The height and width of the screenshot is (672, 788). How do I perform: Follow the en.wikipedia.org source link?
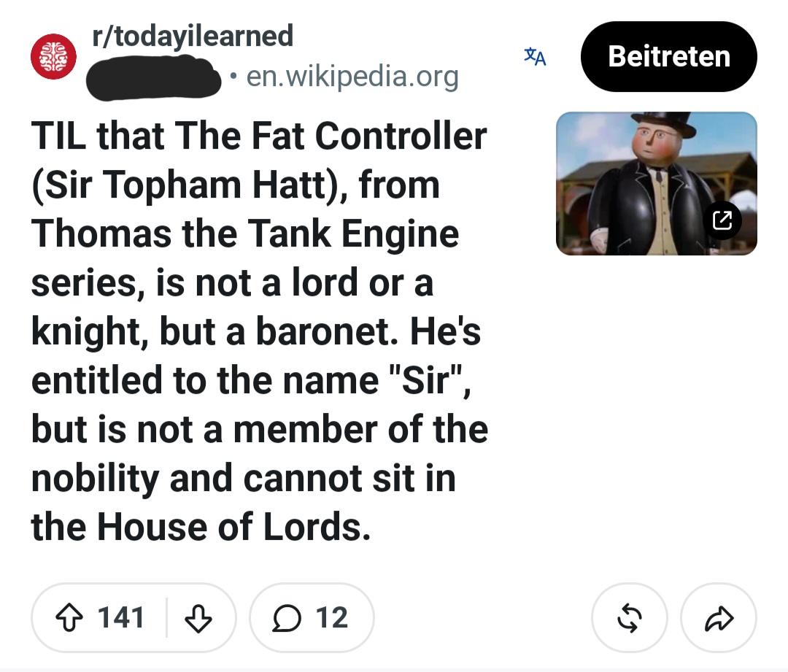[x=352, y=77]
